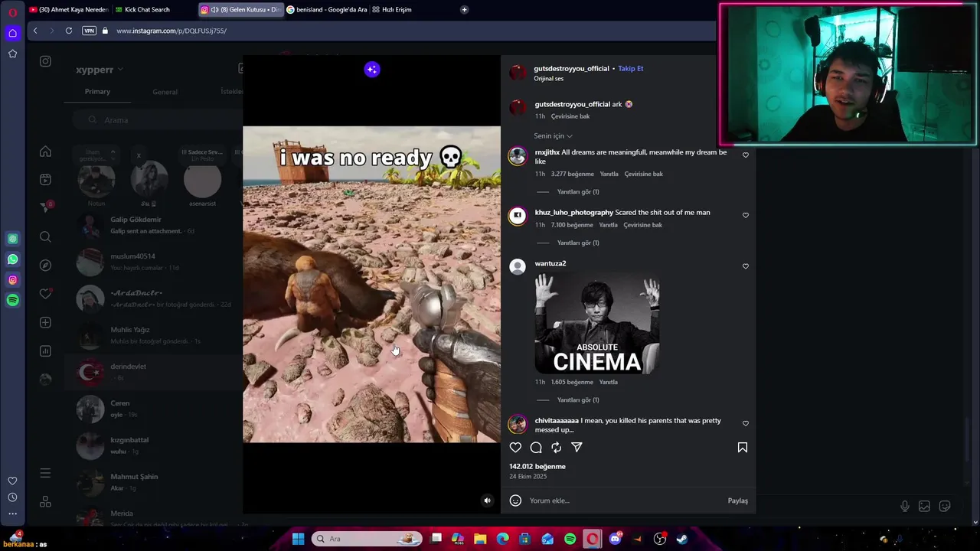Click the Opera sidebar three-dots setup button
This screenshot has width=980, height=551.
12,514
